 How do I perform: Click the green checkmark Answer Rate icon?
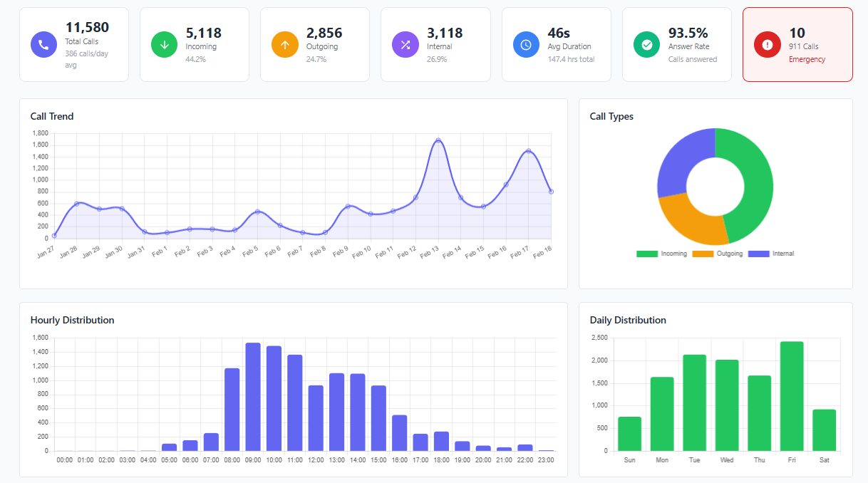(646, 45)
